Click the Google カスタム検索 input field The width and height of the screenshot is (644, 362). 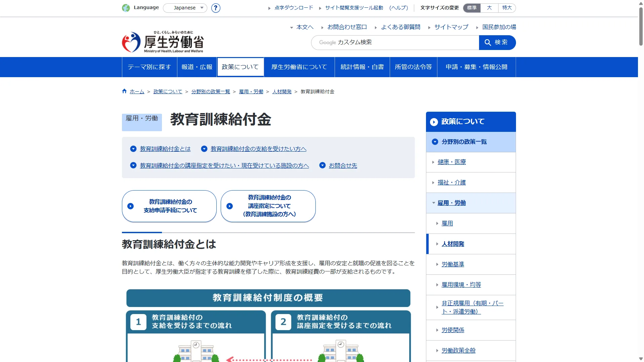(x=395, y=43)
